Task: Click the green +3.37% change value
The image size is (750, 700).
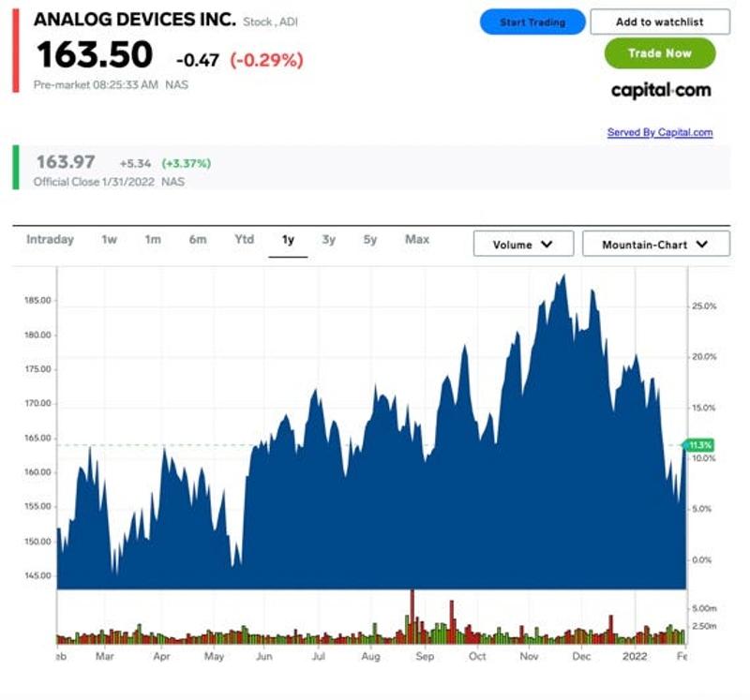Action: pos(187,164)
